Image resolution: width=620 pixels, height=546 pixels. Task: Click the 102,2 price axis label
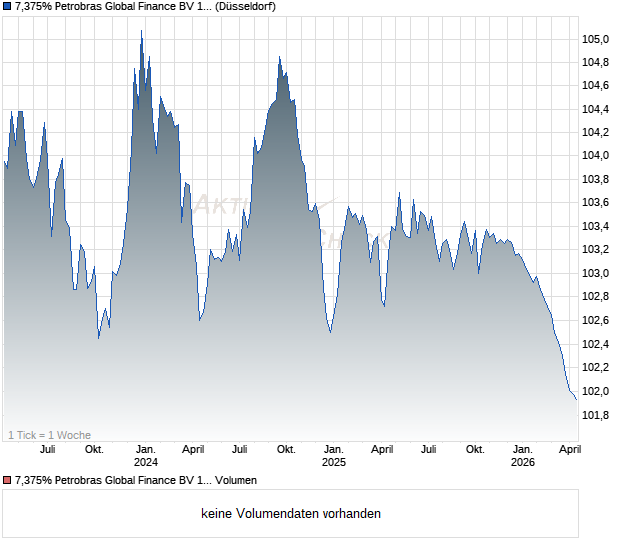click(595, 367)
